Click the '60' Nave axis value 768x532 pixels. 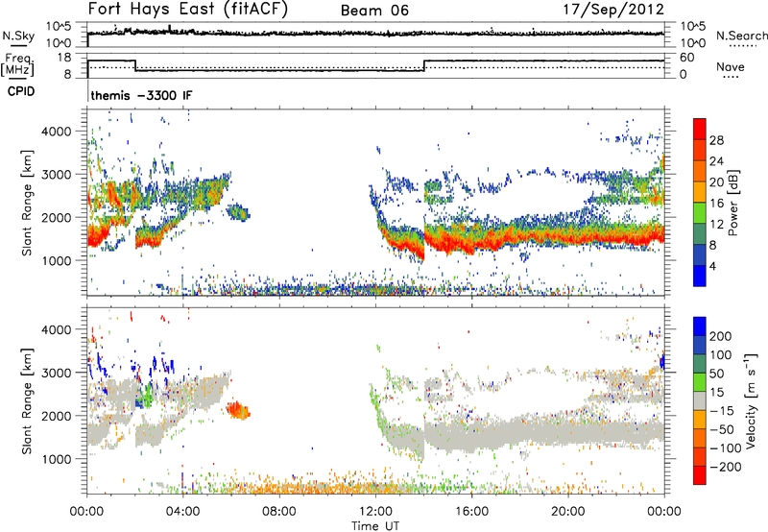point(687,58)
